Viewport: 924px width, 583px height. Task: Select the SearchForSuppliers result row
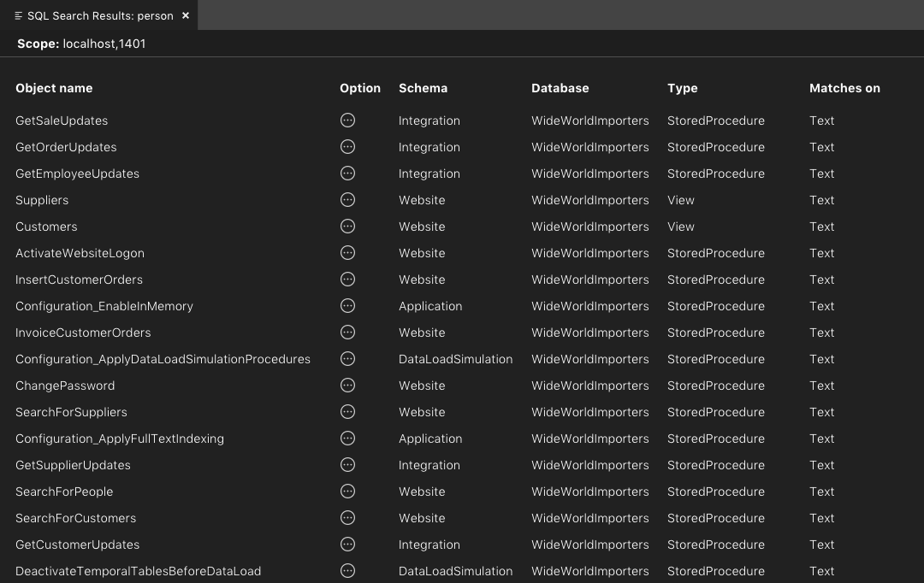[x=71, y=412]
